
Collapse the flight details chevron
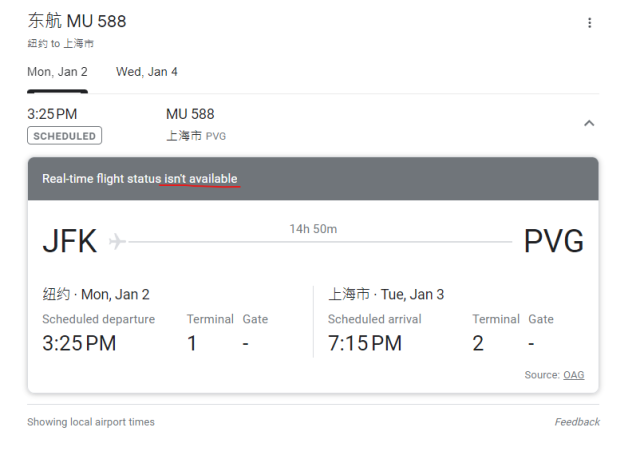click(589, 123)
